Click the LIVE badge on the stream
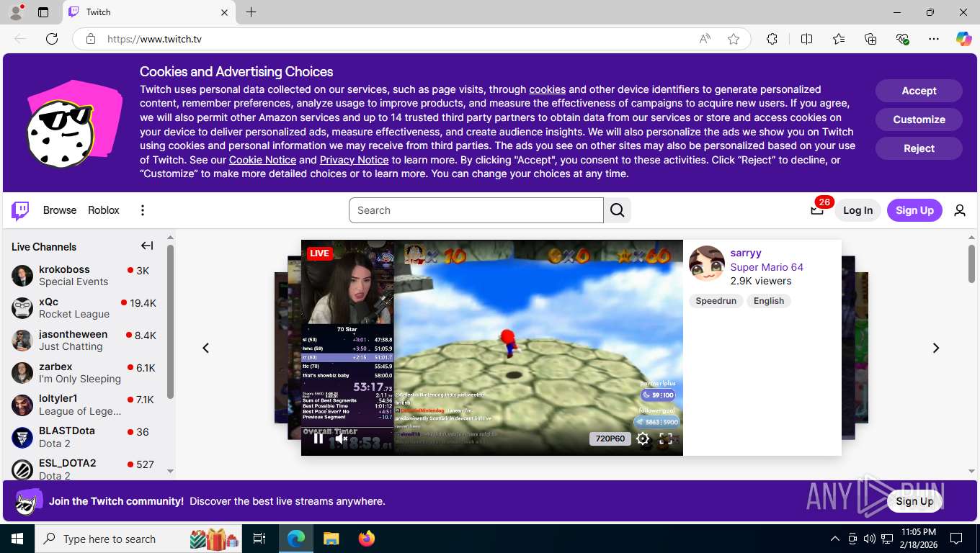This screenshot has height=553, width=980. pos(319,253)
